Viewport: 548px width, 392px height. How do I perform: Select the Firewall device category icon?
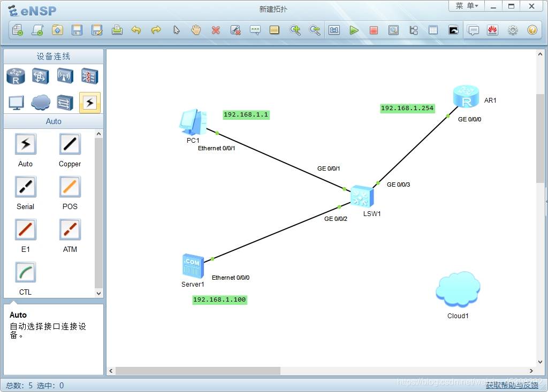pos(89,76)
